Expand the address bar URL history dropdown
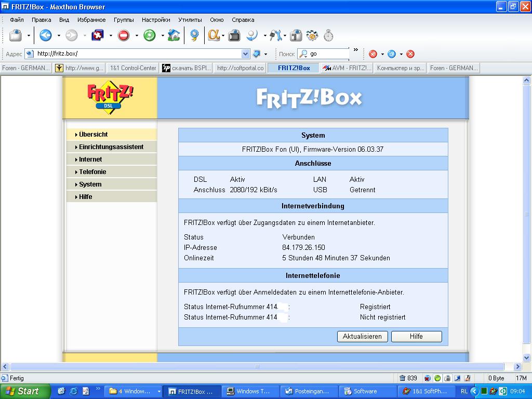 point(246,54)
